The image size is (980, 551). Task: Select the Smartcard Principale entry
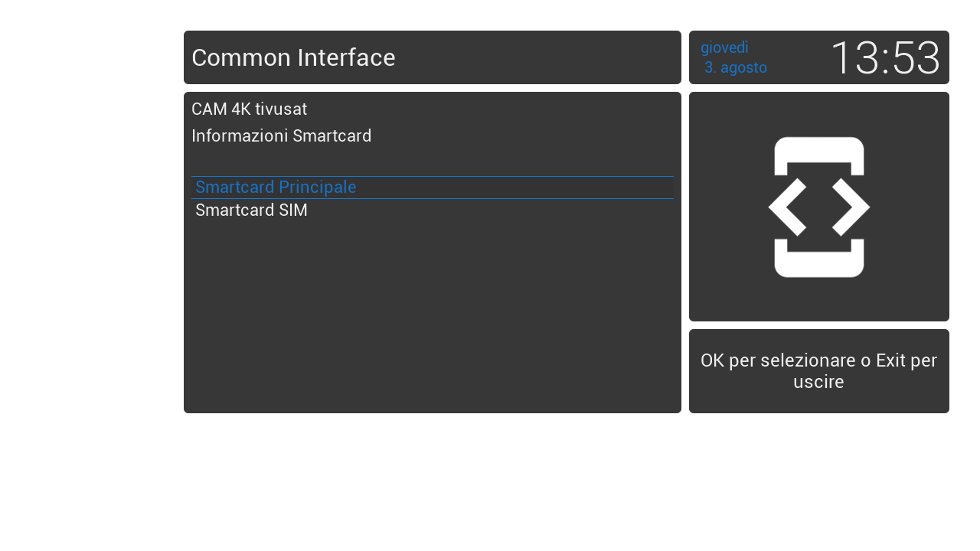(x=433, y=187)
